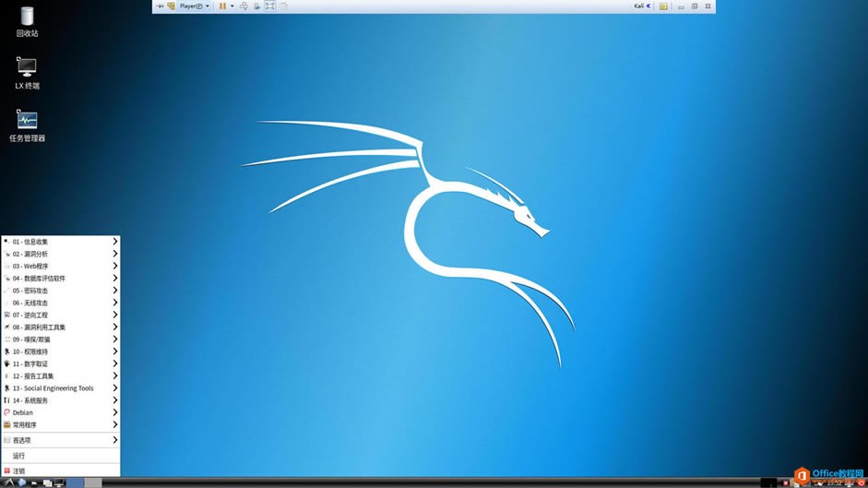This screenshot has width=868, height=488.
Task: Choose 运行 from the start menu
Action: click(x=60, y=456)
